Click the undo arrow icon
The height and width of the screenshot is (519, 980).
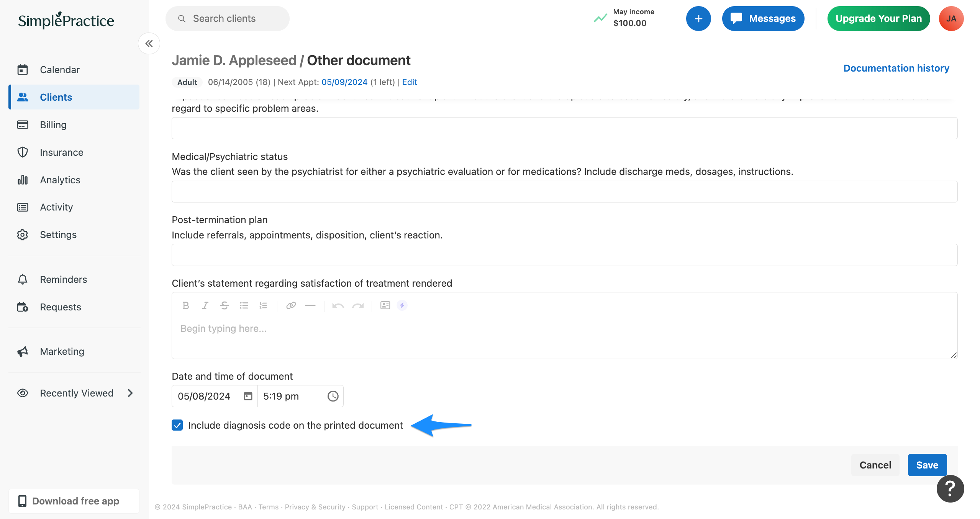pyautogui.click(x=338, y=305)
